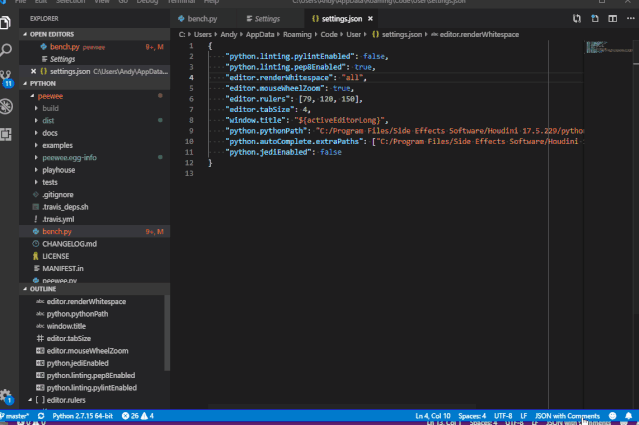Click breadcrumb editor.renderWhitespace
This screenshot has width=639, height=425.
pyautogui.click(x=479, y=35)
